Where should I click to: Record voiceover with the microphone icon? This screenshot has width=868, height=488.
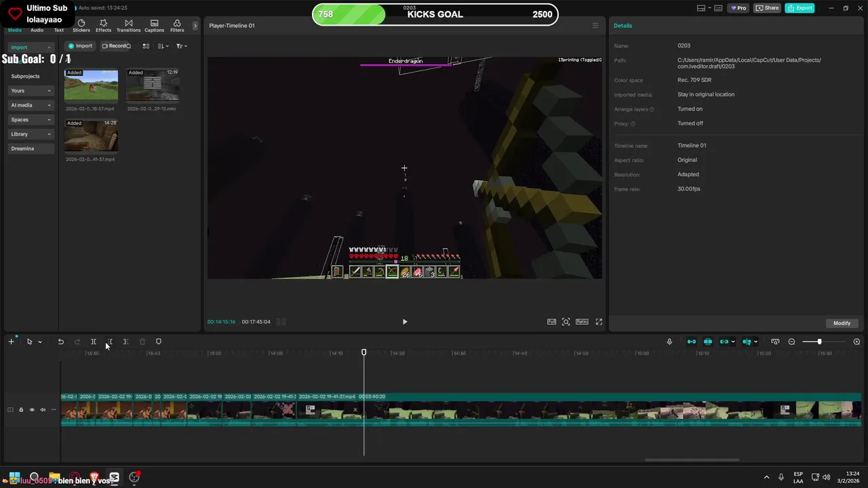[x=669, y=342]
